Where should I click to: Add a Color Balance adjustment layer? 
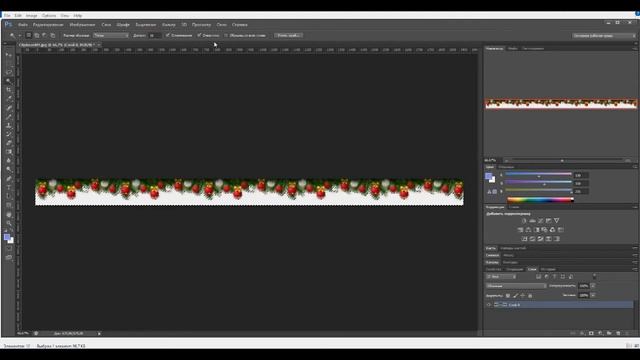tap(528, 229)
